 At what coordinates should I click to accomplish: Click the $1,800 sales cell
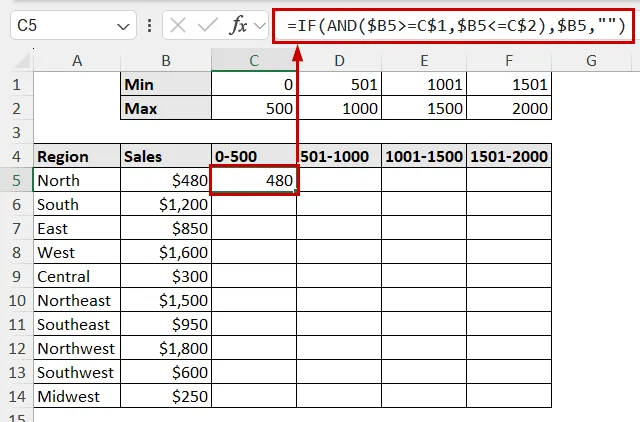pyautogui.click(x=166, y=349)
